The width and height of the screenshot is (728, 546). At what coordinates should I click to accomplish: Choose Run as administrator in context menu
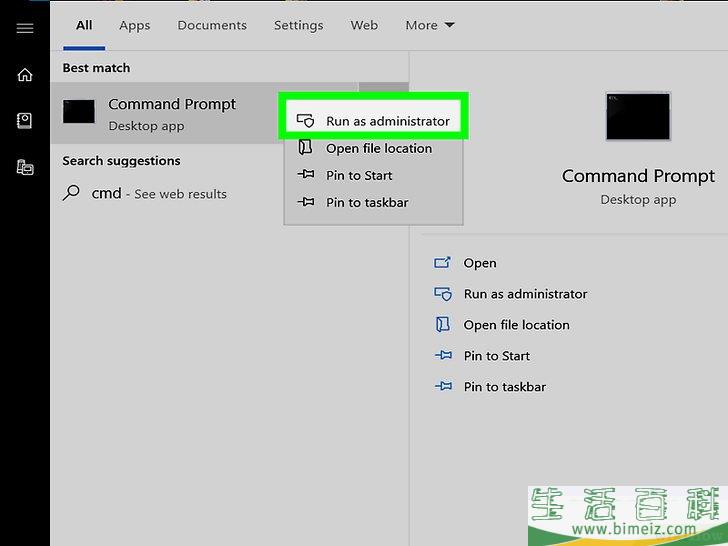coord(387,121)
